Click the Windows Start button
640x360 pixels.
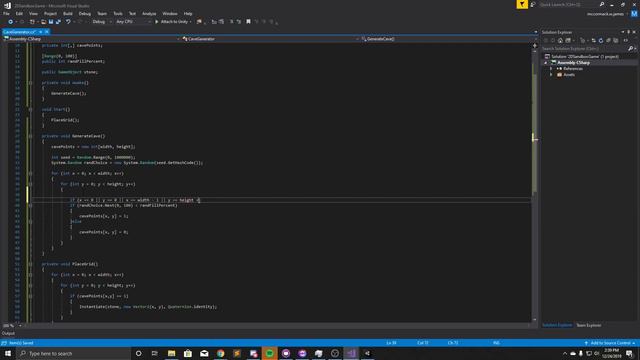coord(8,353)
